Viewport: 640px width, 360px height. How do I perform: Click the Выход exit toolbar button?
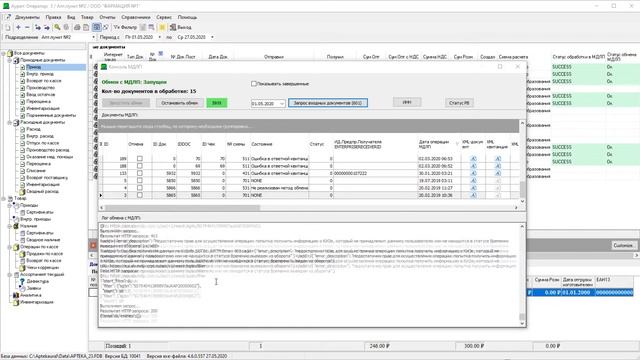pyautogui.click(x=180, y=27)
